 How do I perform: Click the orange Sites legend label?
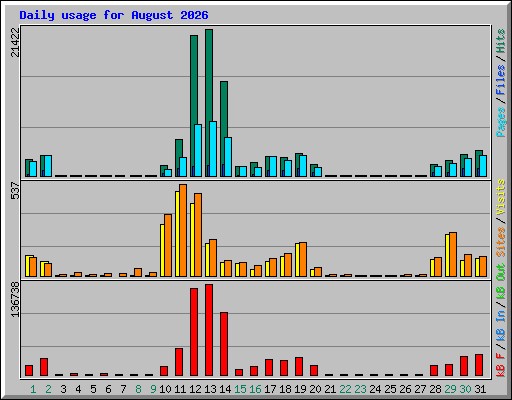(501, 242)
